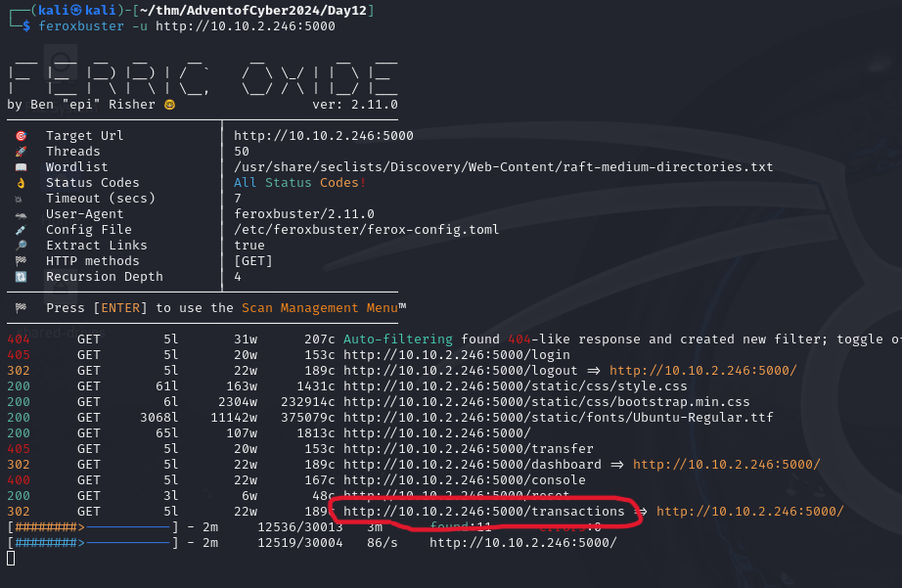The image size is (902, 588).
Task: Open the /dashboard URL result
Action: point(473,465)
